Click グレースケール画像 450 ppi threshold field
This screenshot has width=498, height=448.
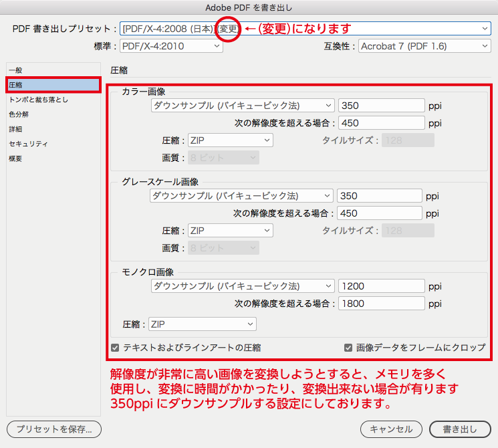(x=380, y=213)
